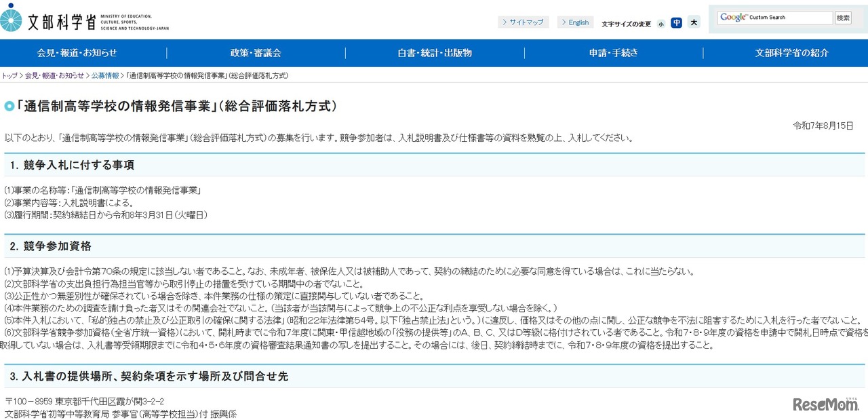Select the 中 medium font size option

click(677, 22)
